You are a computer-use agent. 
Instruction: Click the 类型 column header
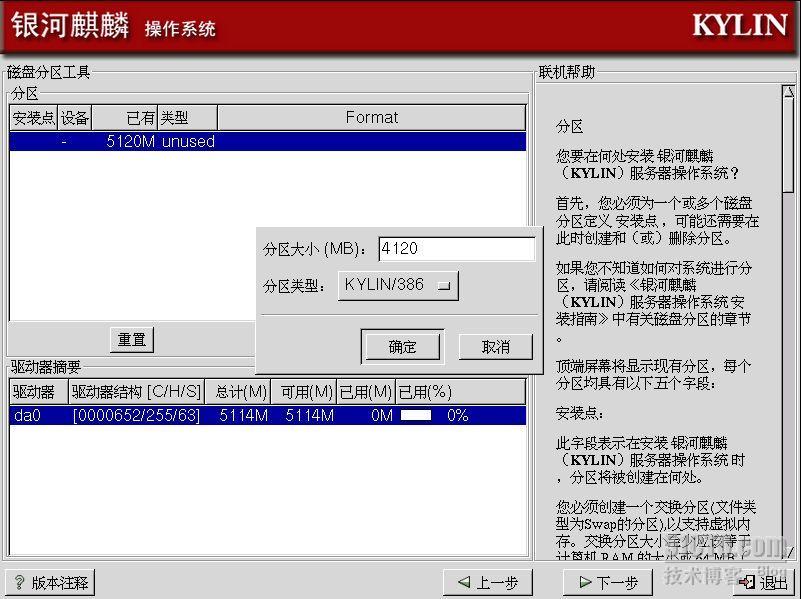point(187,118)
